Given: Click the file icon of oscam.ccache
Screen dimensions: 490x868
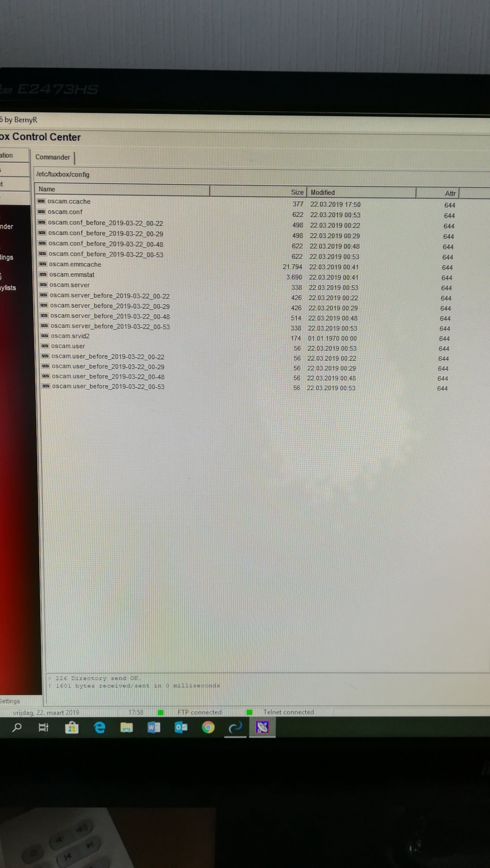Looking at the screenshot, I should pyautogui.click(x=41, y=201).
